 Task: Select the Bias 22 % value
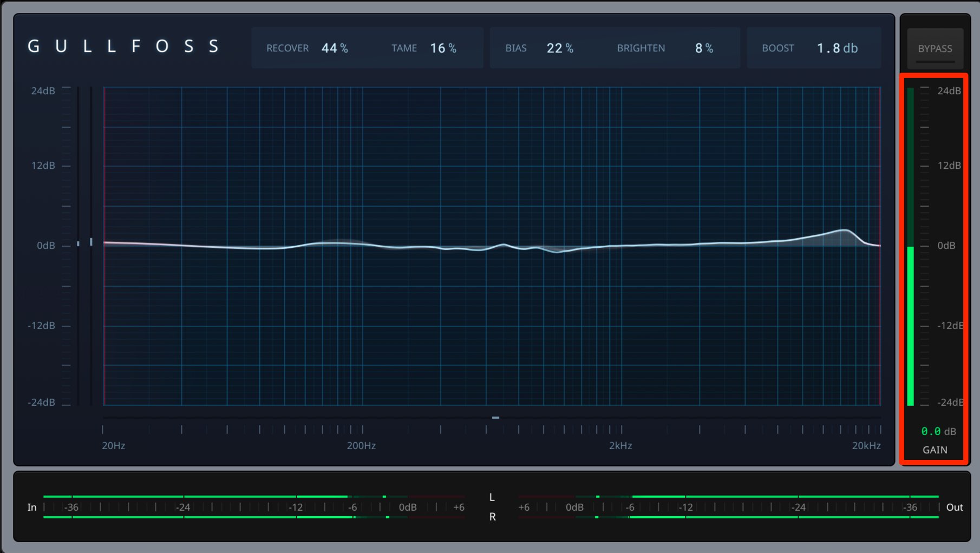coord(560,48)
